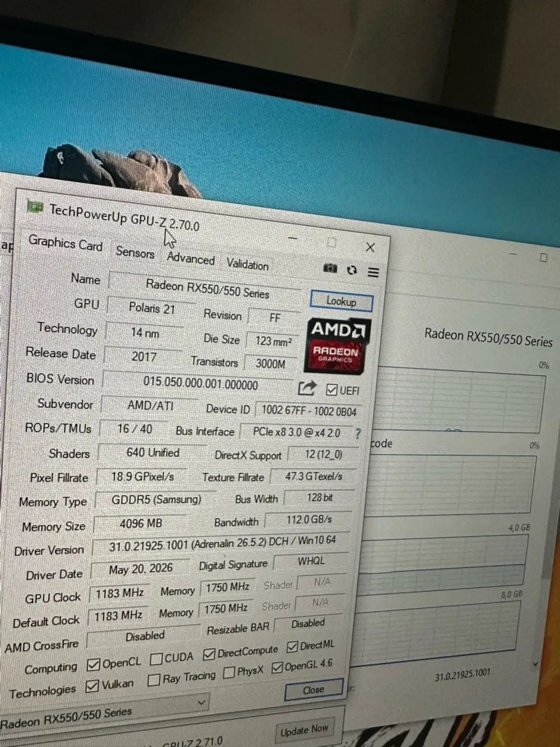Click the GPU-Z refresh icon
The width and height of the screenshot is (560, 747).
click(351, 270)
